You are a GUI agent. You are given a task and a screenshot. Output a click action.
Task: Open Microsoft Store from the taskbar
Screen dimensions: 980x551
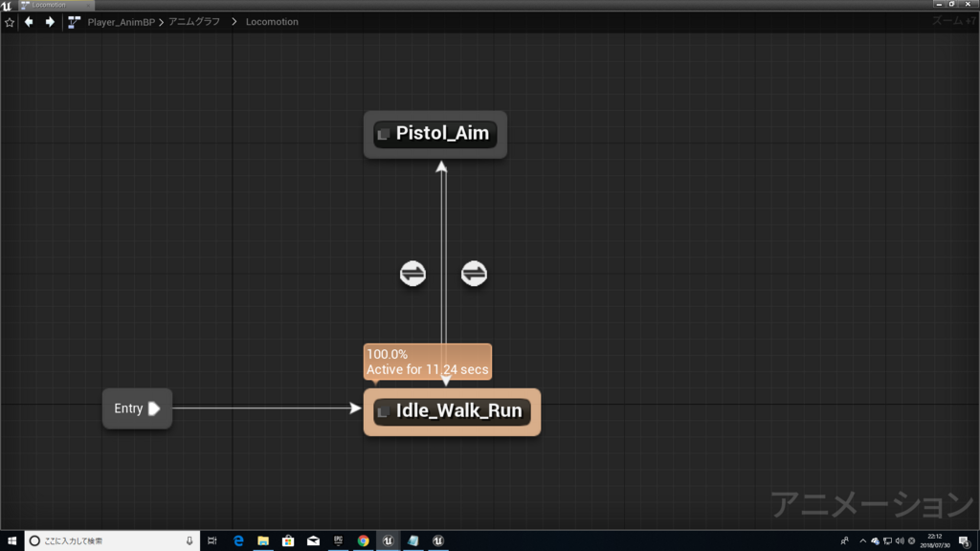click(x=288, y=541)
